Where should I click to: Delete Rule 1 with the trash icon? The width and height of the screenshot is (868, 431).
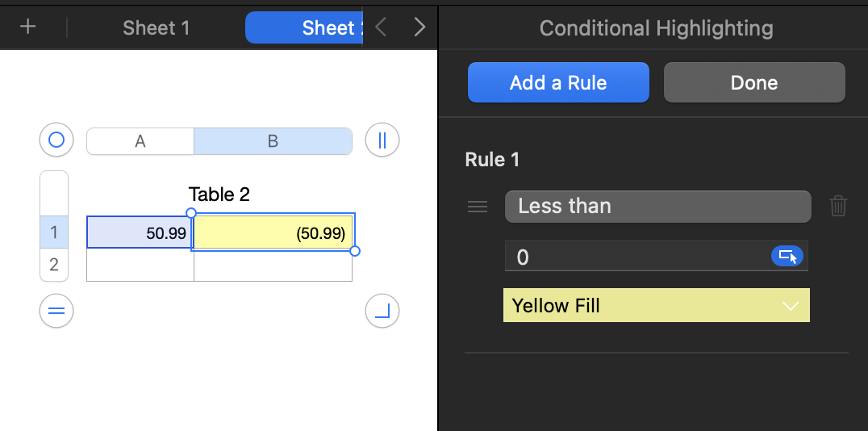[x=838, y=207]
